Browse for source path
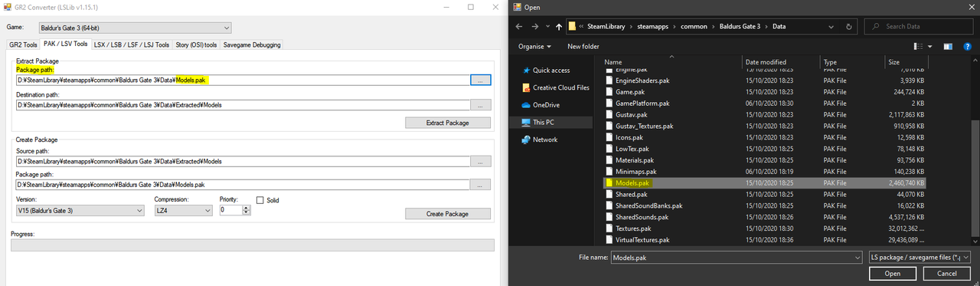 [481, 162]
